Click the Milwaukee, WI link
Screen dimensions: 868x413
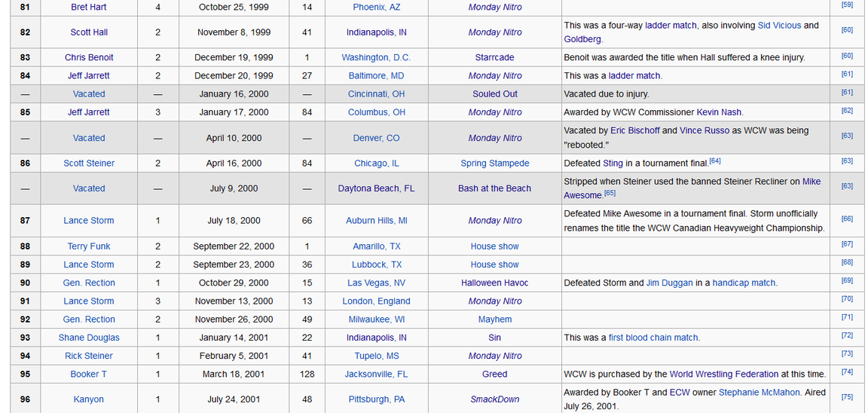(x=377, y=320)
